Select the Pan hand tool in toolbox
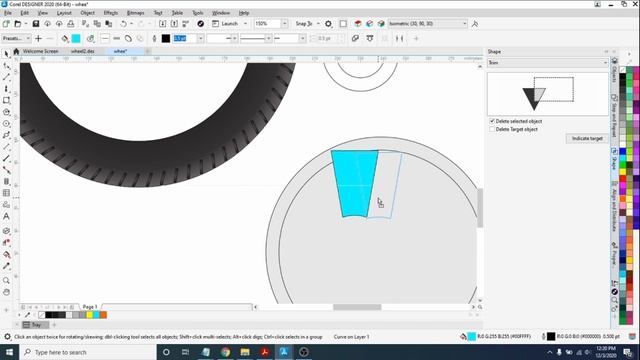 [x=6, y=292]
